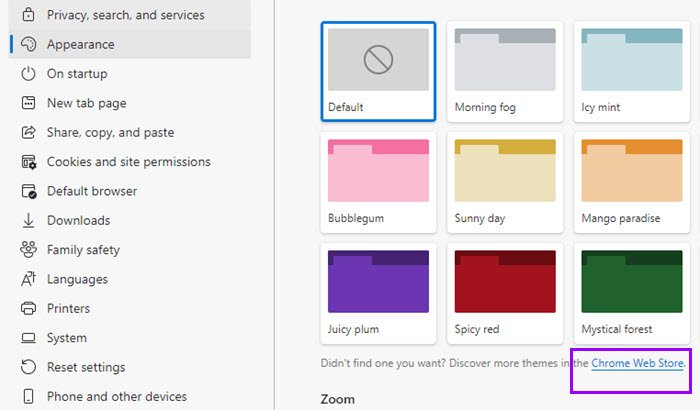Click the Languages icon

click(x=28, y=279)
